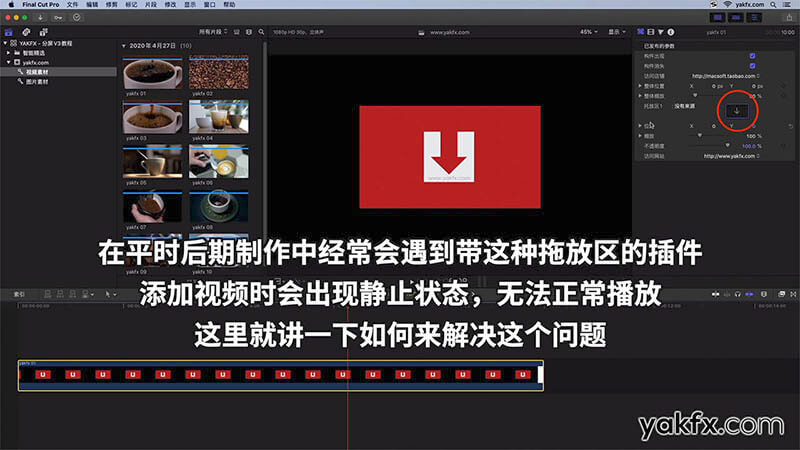Expand the overall scale parameter row
The image size is (800, 450).
tap(640, 96)
